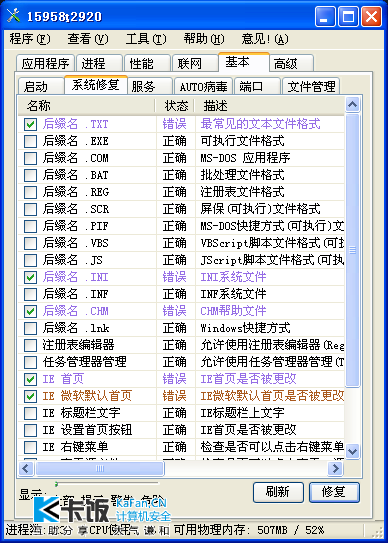Uncheck the 后缀名 .INI checkbox
The image size is (388, 543).
click(30, 277)
